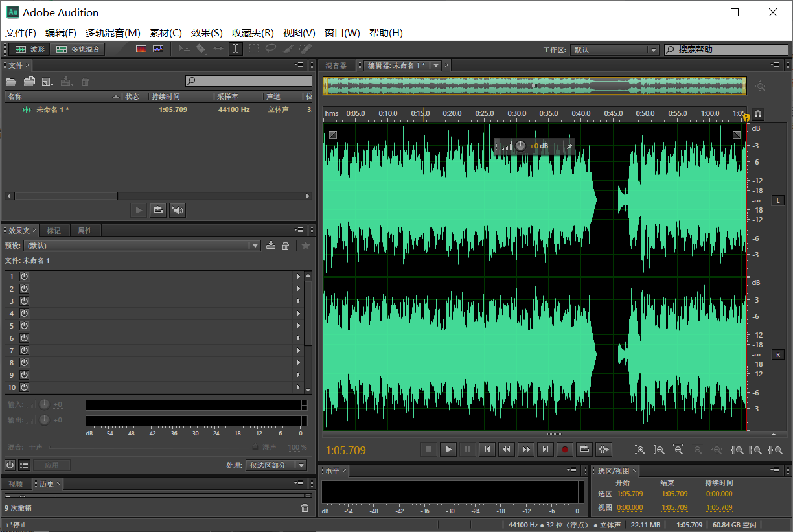Image resolution: width=793 pixels, height=532 pixels.
Task: Click the Zoom In horizontally icon
Action: pos(678,449)
